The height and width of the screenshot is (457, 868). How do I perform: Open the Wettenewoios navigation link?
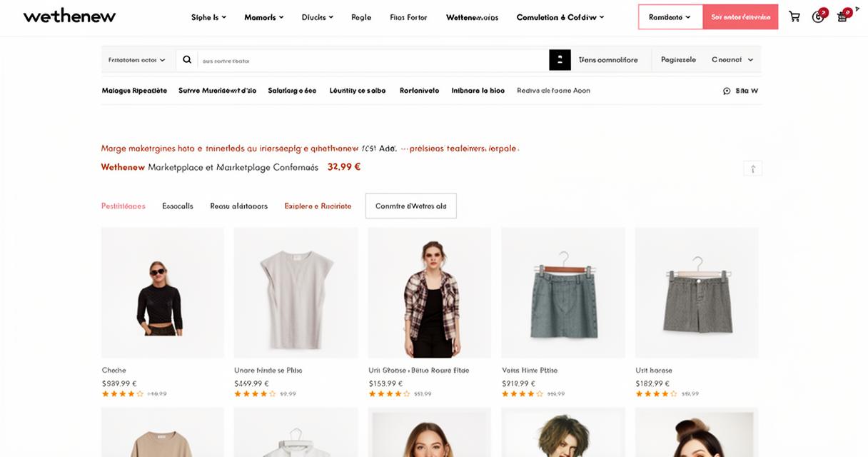(x=472, y=17)
